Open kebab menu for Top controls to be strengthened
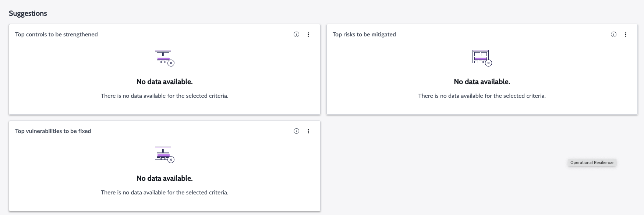 pyautogui.click(x=308, y=35)
